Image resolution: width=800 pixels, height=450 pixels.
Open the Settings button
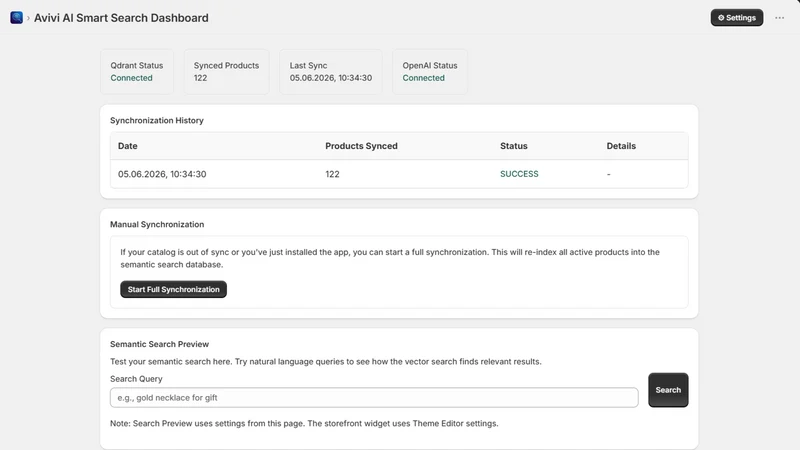737,17
